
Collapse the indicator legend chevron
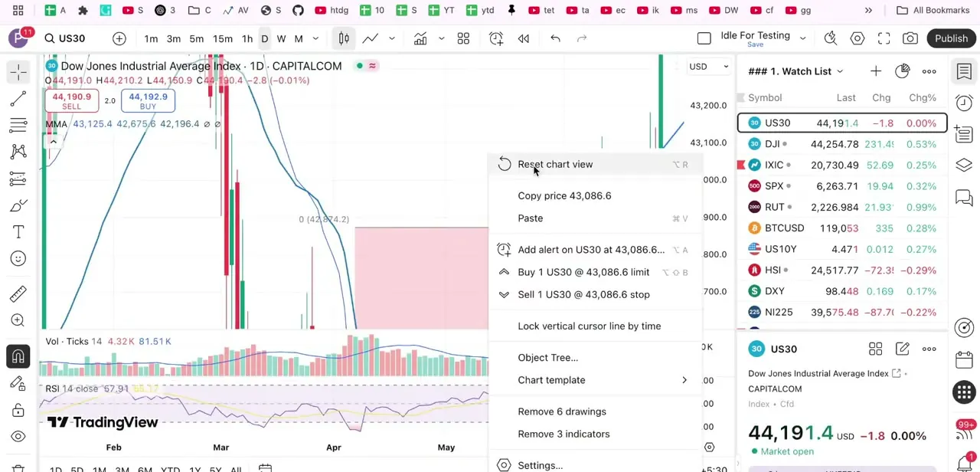coord(53,141)
